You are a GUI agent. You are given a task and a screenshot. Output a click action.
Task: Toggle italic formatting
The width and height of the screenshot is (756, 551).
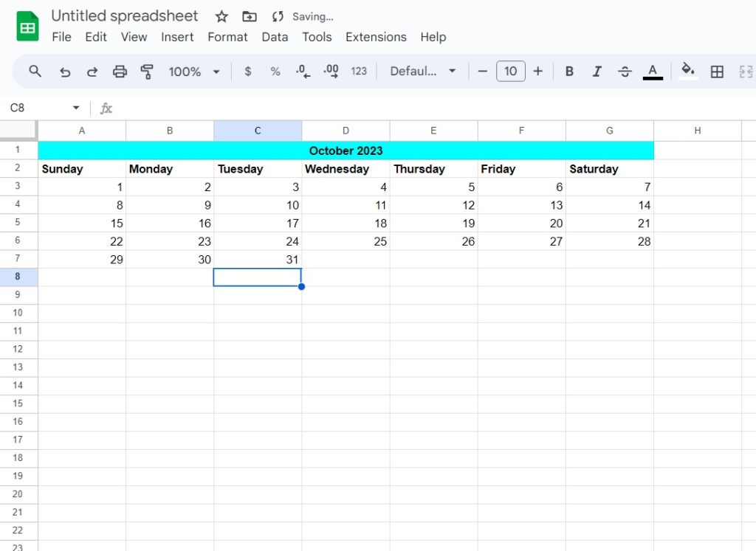[597, 72]
